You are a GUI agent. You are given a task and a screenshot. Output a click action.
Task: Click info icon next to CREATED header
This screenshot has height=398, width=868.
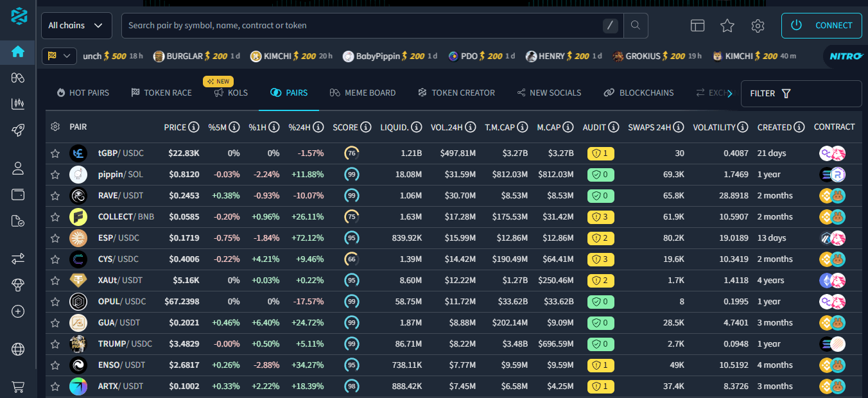tap(799, 127)
